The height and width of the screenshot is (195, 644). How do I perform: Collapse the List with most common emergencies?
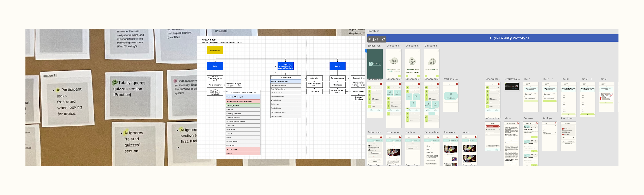tap(227, 92)
